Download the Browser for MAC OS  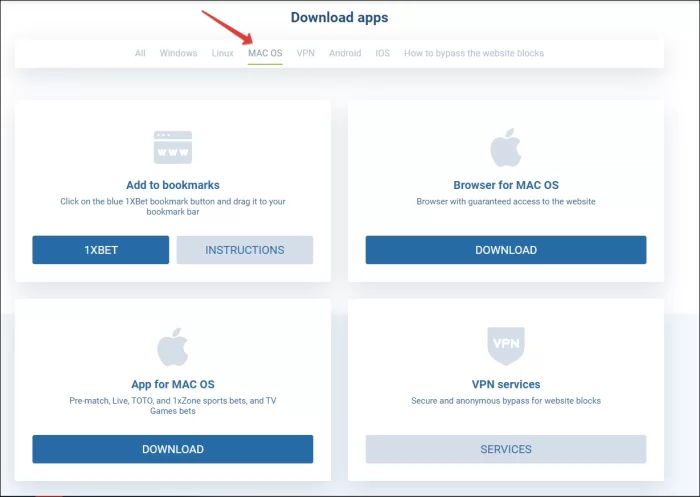point(506,250)
